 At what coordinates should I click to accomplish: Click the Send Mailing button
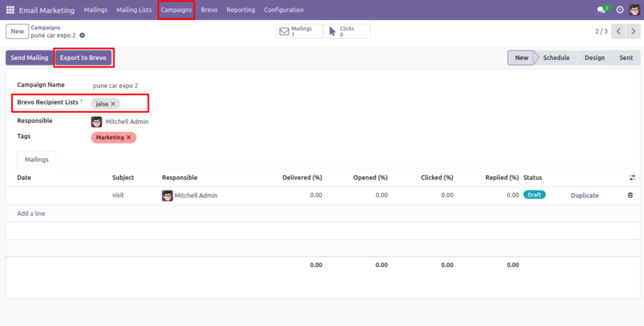click(x=29, y=57)
